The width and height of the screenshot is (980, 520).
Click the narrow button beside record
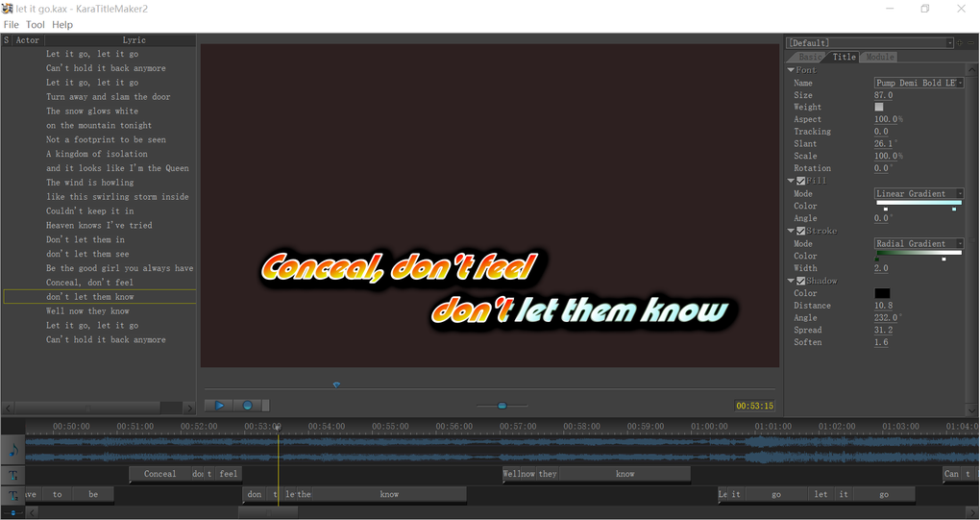(265, 406)
